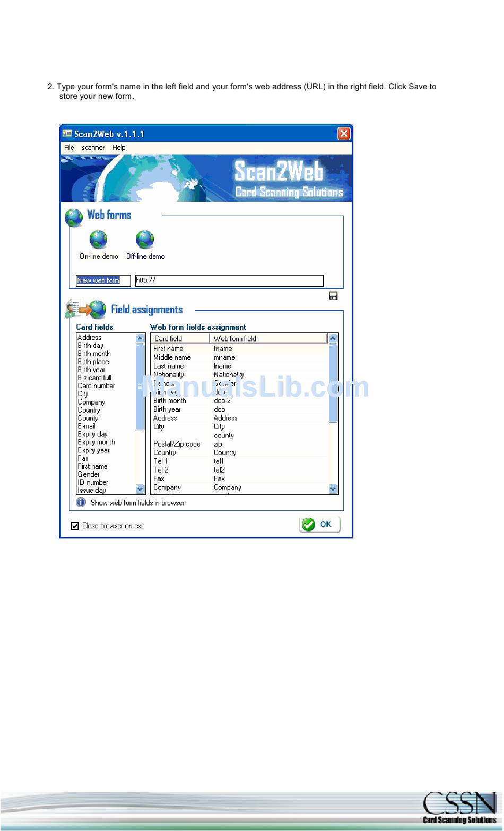This screenshot has width=504, height=831.
Task: Select the lname web form field cell
Action: pyautogui.click(x=223, y=366)
